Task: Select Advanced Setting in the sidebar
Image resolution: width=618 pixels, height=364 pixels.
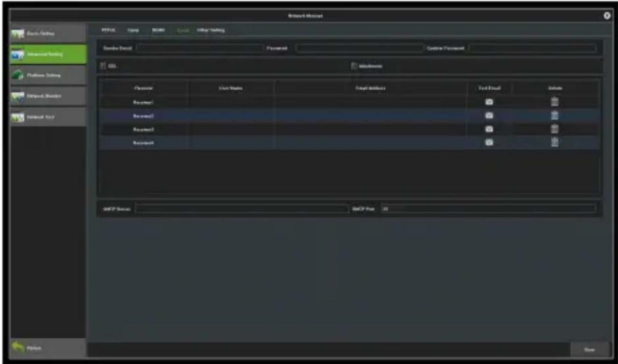Action: pyautogui.click(x=48, y=55)
